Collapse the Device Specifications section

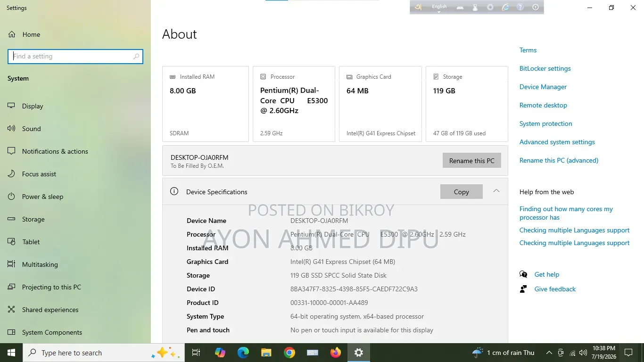pyautogui.click(x=496, y=191)
